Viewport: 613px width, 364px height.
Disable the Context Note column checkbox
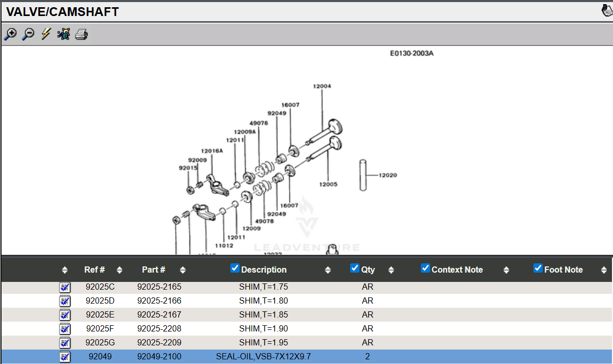[x=425, y=268]
